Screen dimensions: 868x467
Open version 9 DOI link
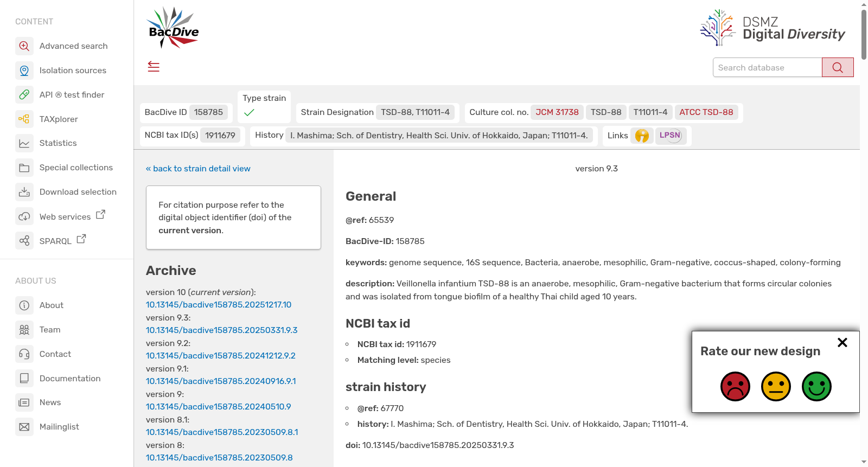(219, 407)
